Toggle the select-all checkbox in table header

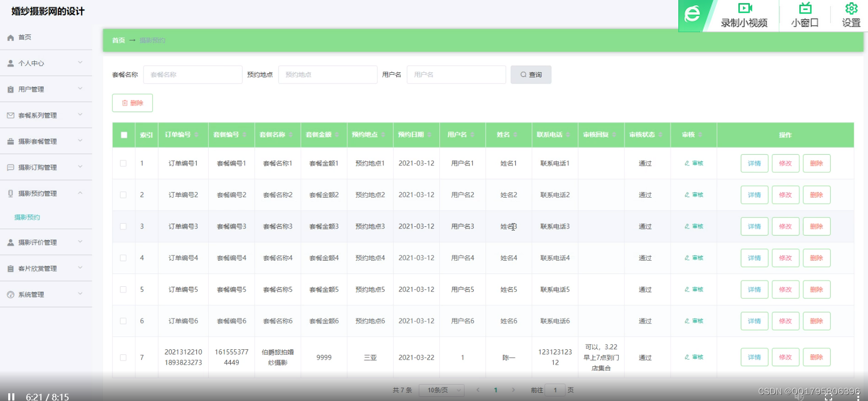[x=124, y=135]
